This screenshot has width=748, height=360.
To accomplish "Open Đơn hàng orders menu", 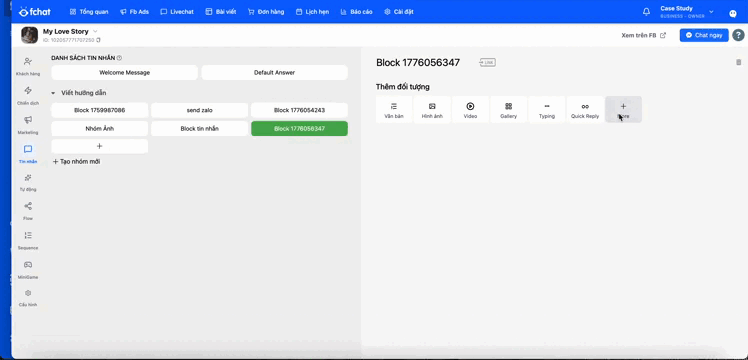I will 266,11.
